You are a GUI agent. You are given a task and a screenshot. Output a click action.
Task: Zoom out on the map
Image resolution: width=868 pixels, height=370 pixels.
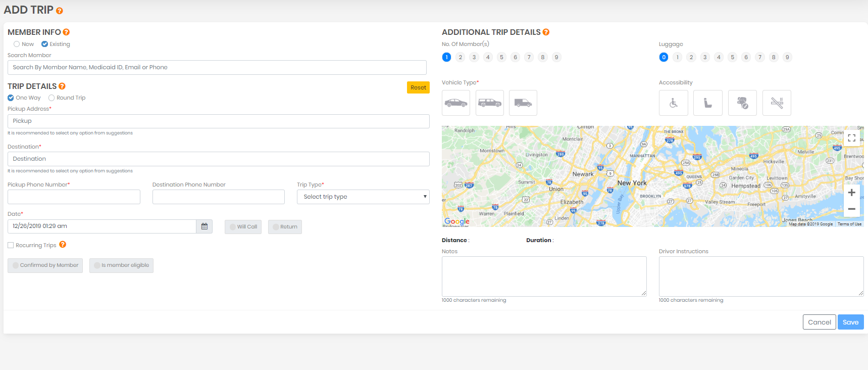[x=852, y=209]
